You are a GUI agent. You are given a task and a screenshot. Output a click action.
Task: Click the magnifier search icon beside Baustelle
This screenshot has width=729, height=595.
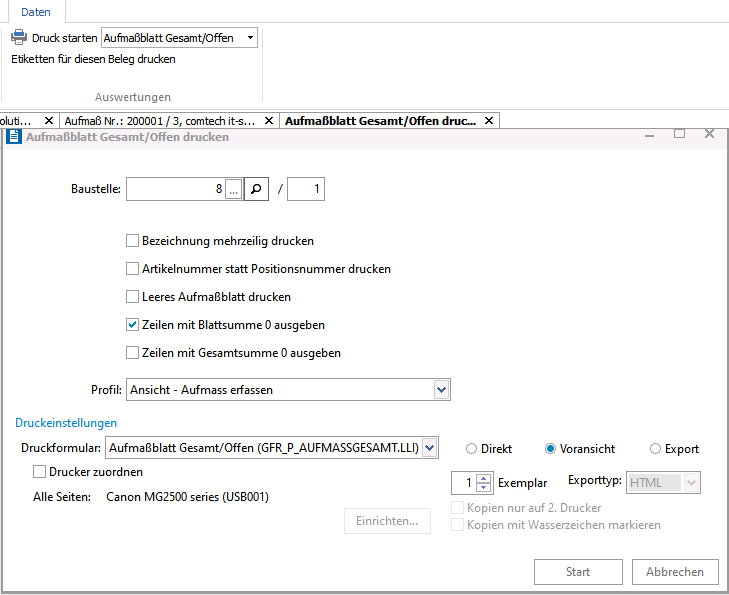click(x=257, y=189)
